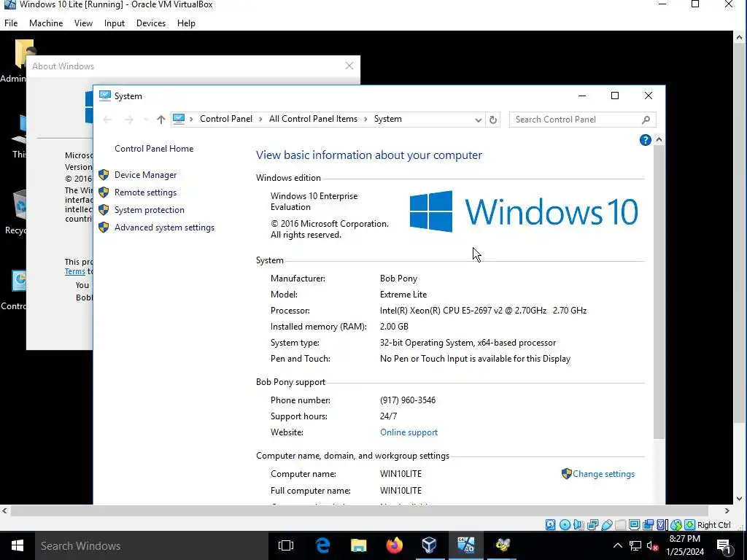Open the VirtualBox File menu
This screenshot has height=560, width=747.
(11, 23)
